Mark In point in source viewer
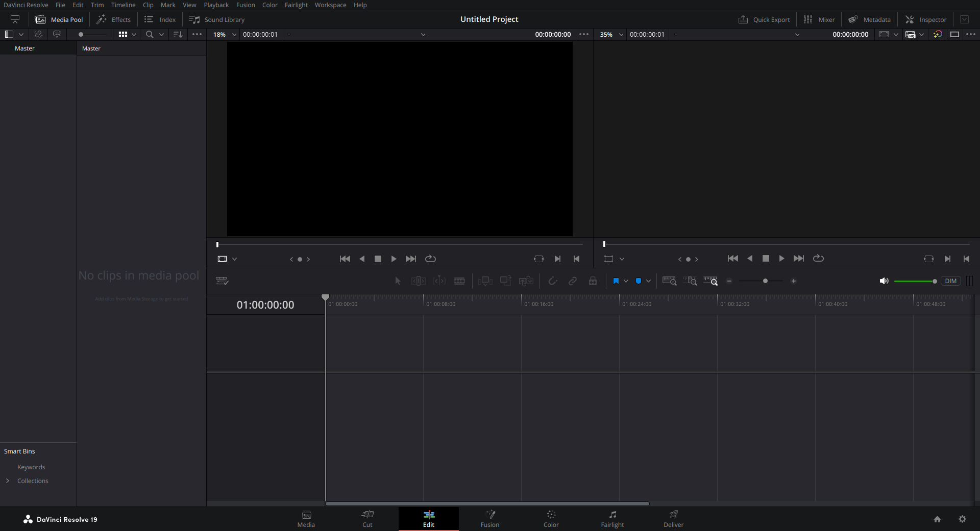 (557, 259)
